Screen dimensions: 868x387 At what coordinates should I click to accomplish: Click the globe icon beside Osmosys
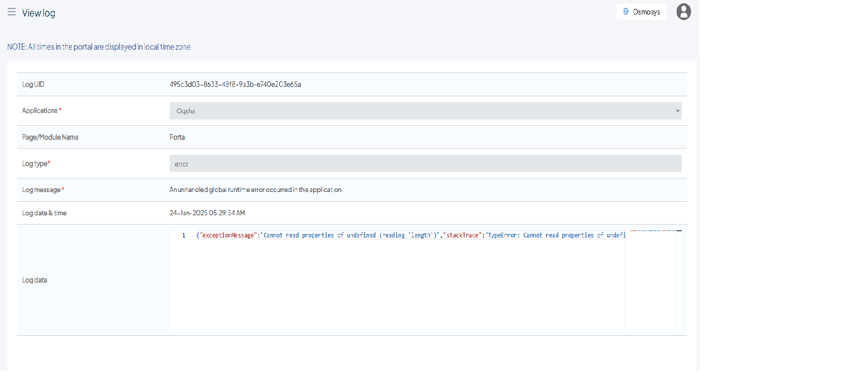626,11
